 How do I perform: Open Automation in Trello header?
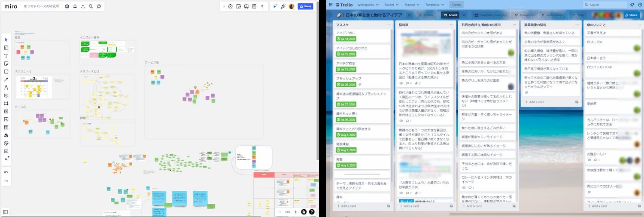(x=552, y=15)
